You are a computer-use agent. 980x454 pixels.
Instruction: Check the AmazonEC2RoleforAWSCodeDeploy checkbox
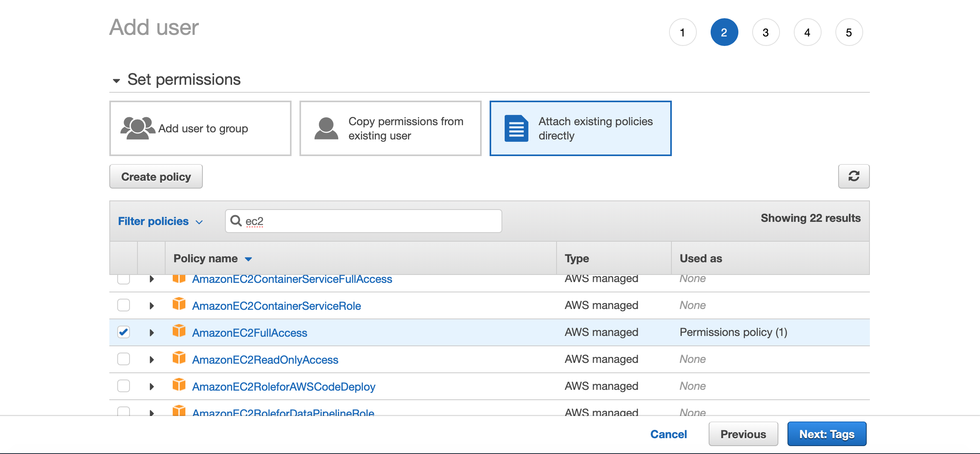(124, 386)
